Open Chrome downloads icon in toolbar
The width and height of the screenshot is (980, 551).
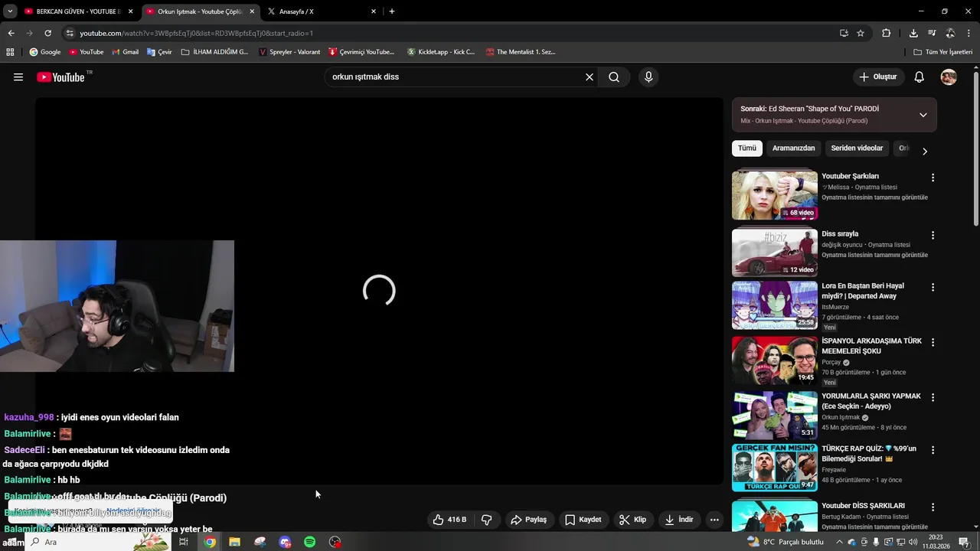(913, 33)
